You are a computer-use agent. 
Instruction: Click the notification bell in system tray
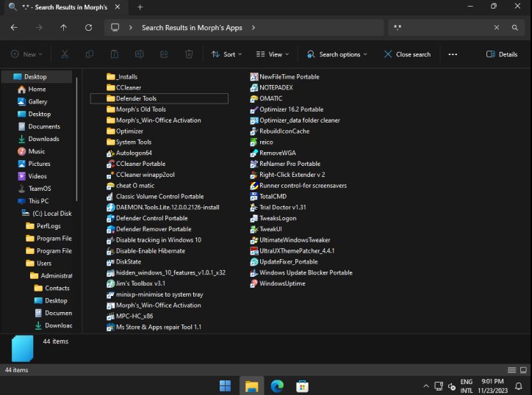(x=519, y=386)
